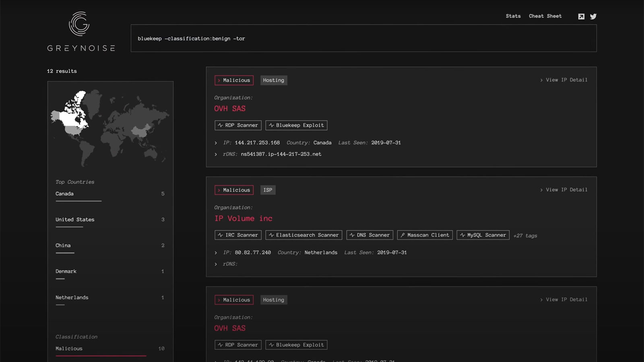The height and width of the screenshot is (362, 644).
Task: View IP Detail for IP Volume inc
Action: 563,190
